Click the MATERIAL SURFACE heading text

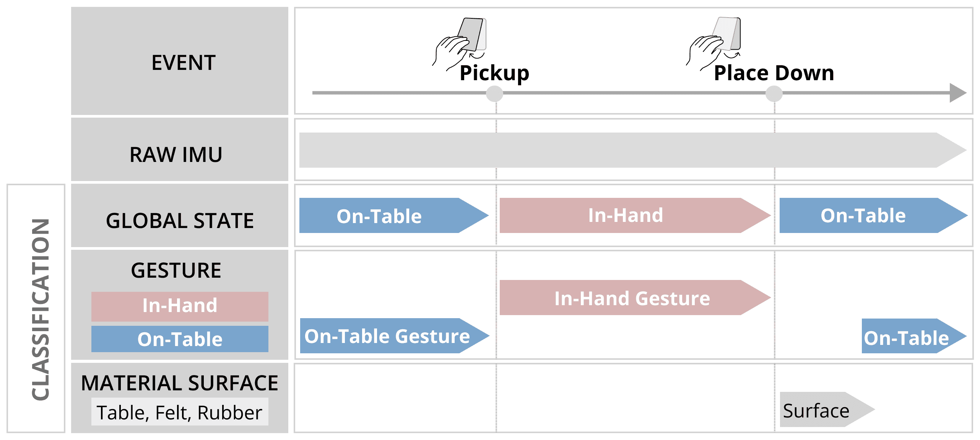(180, 383)
